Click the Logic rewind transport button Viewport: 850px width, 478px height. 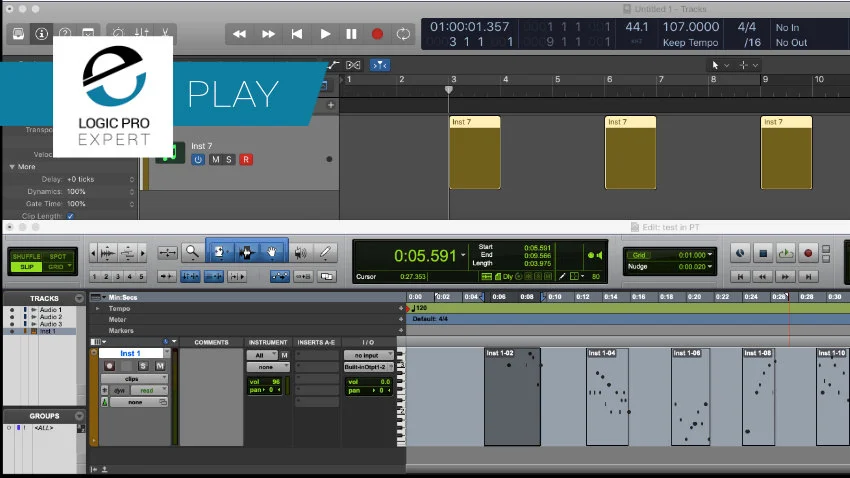coord(239,34)
